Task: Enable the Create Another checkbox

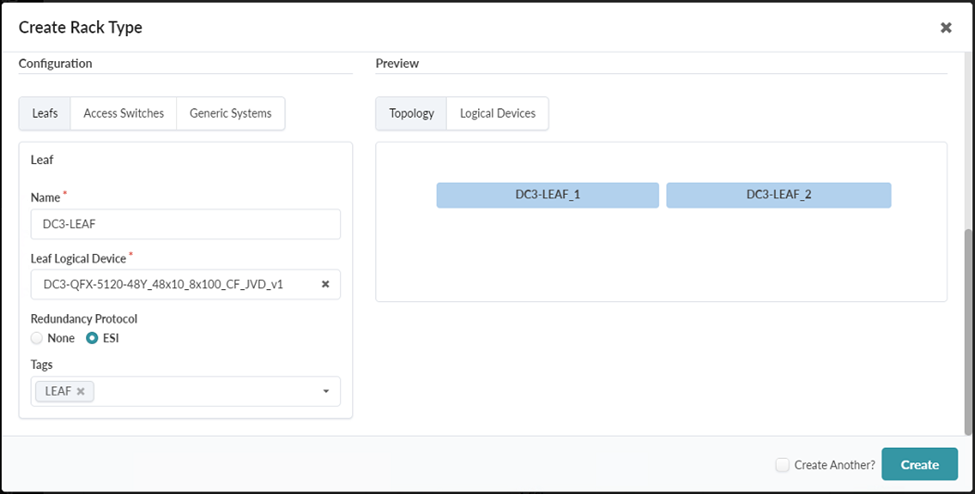Action: [782, 464]
